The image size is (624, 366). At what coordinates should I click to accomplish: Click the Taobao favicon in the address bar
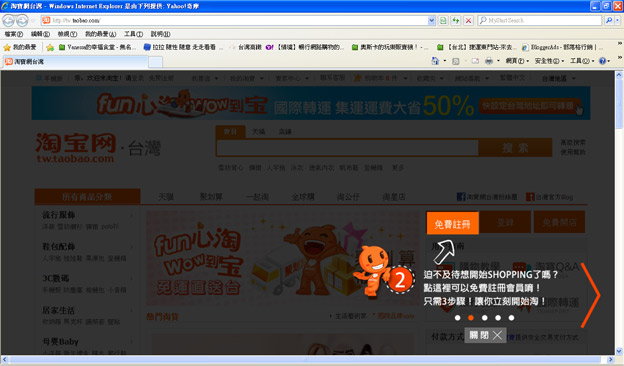46,20
